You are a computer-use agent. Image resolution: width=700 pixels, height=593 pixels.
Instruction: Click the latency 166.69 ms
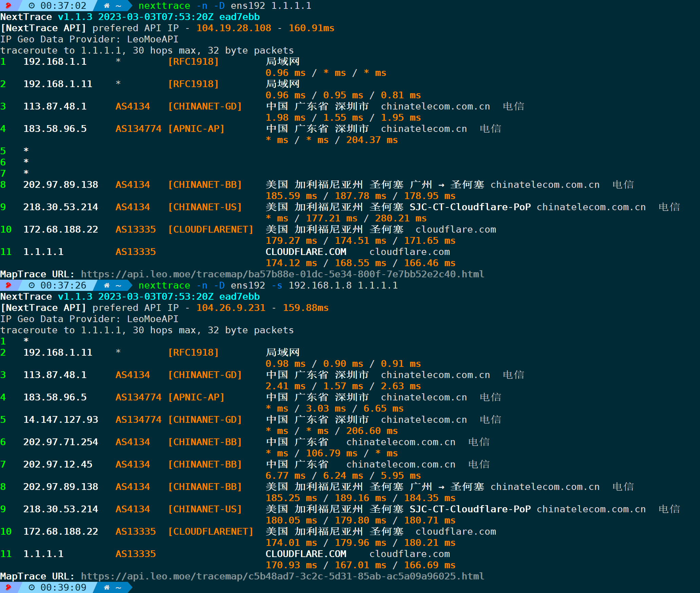(430, 565)
